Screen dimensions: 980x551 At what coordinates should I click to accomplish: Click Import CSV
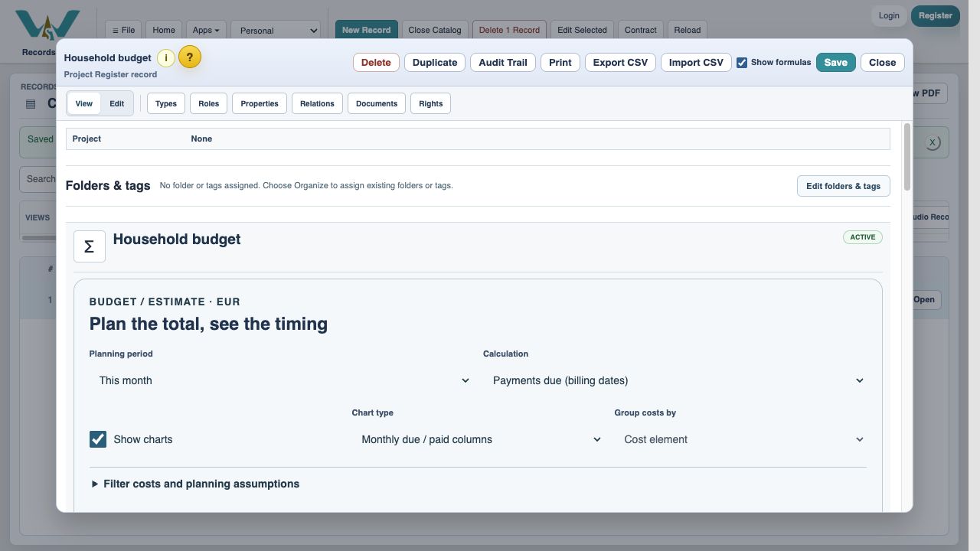click(696, 63)
